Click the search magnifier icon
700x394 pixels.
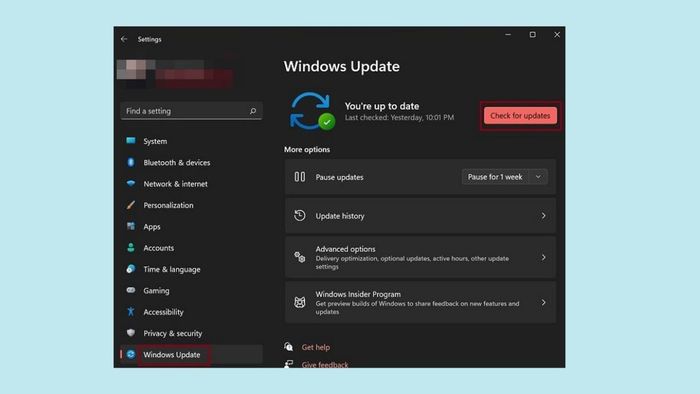253,111
